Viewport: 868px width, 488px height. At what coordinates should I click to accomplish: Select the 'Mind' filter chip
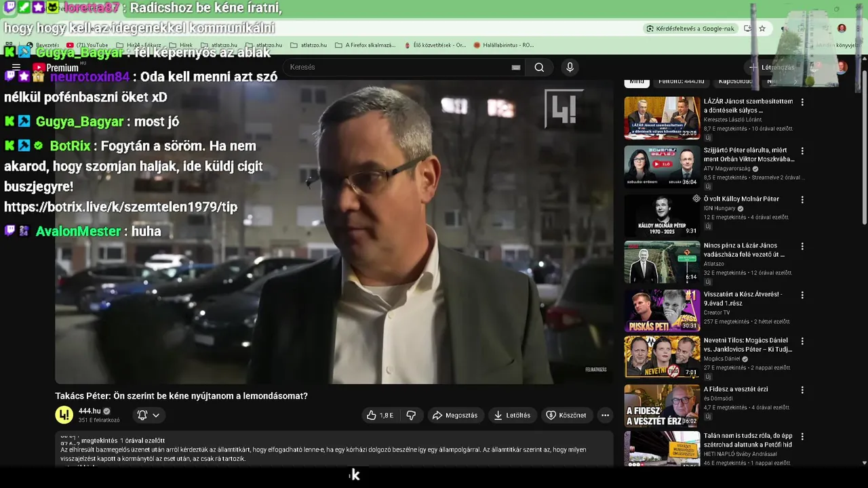pos(637,81)
